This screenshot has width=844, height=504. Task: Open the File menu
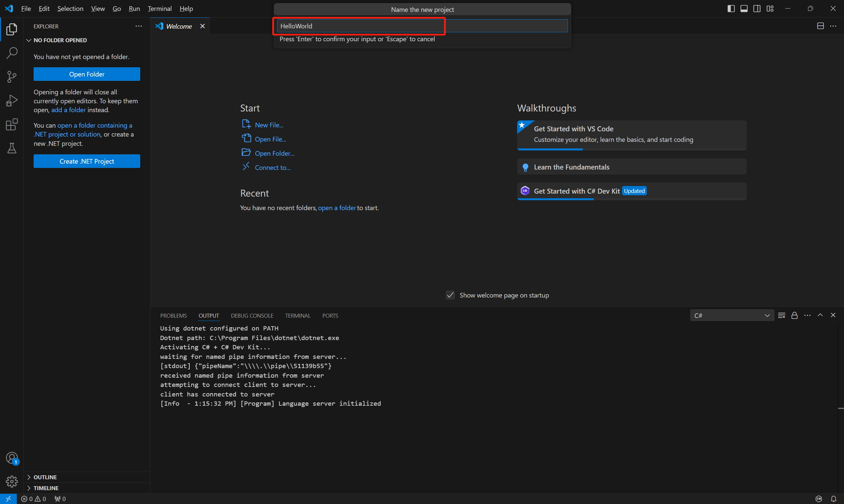click(26, 9)
